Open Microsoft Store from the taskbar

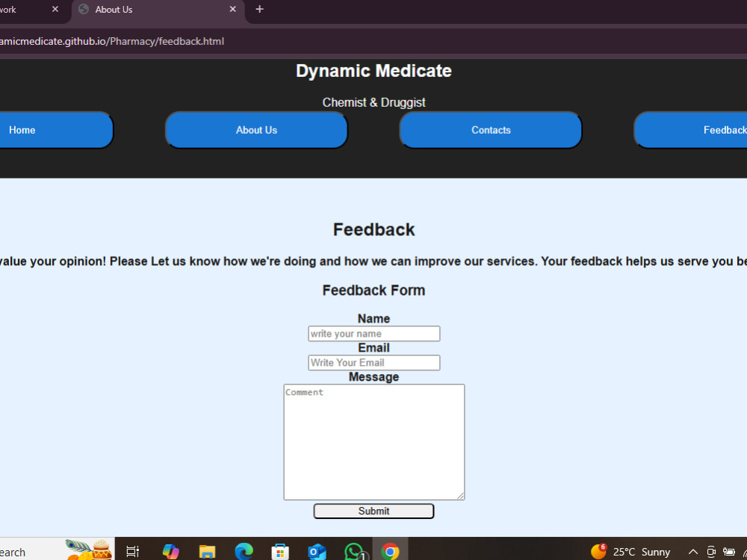[x=280, y=552]
